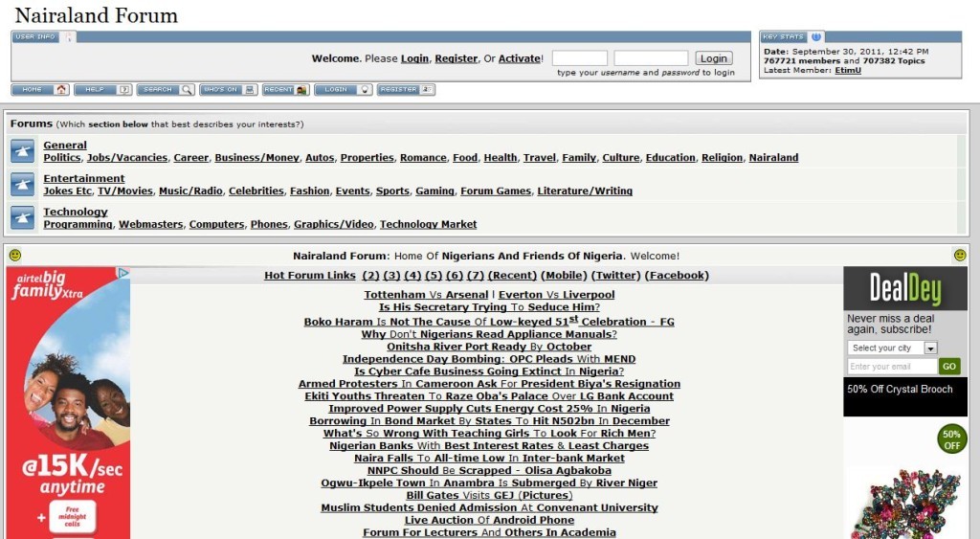Viewport: 980px width, 539px height.
Task: Open the TV/Movies board
Action: click(x=125, y=191)
